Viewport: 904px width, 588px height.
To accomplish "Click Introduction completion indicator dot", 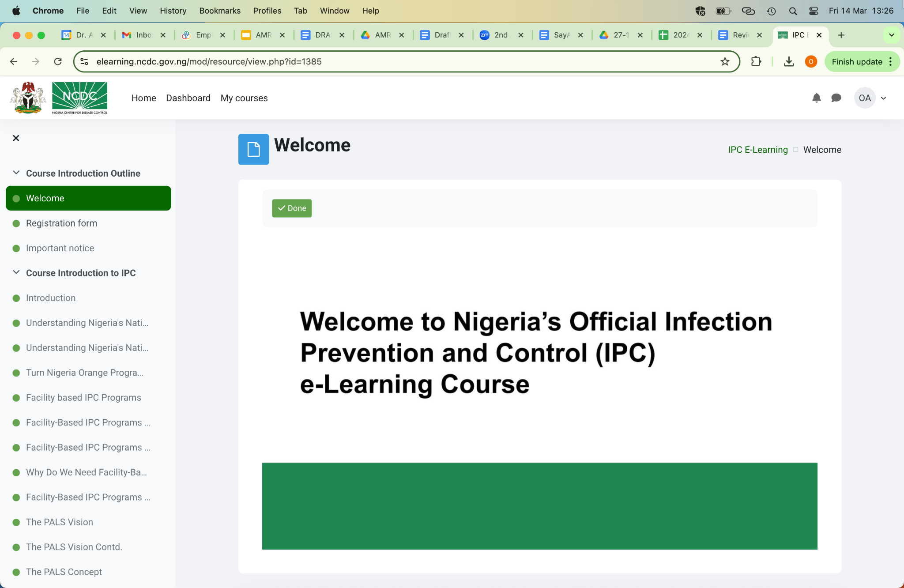I will [x=16, y=298].
